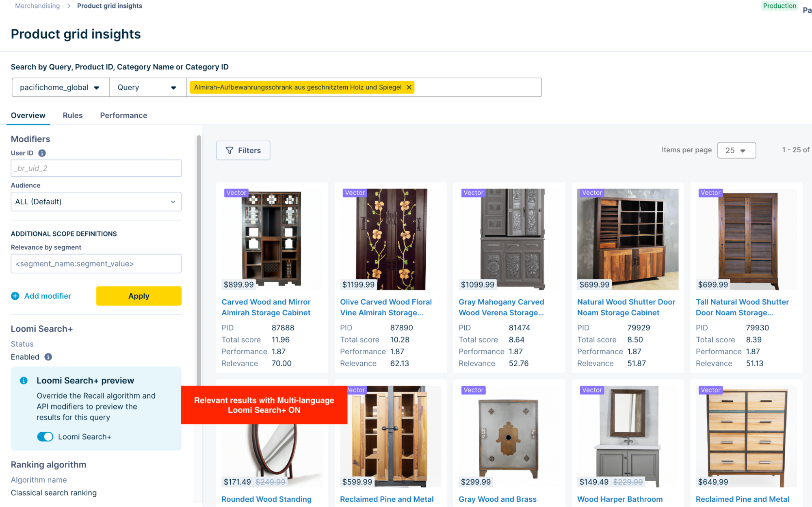
Task: Click the $649.99 pine drawer chest thumbnail
Action: point(746,436)
